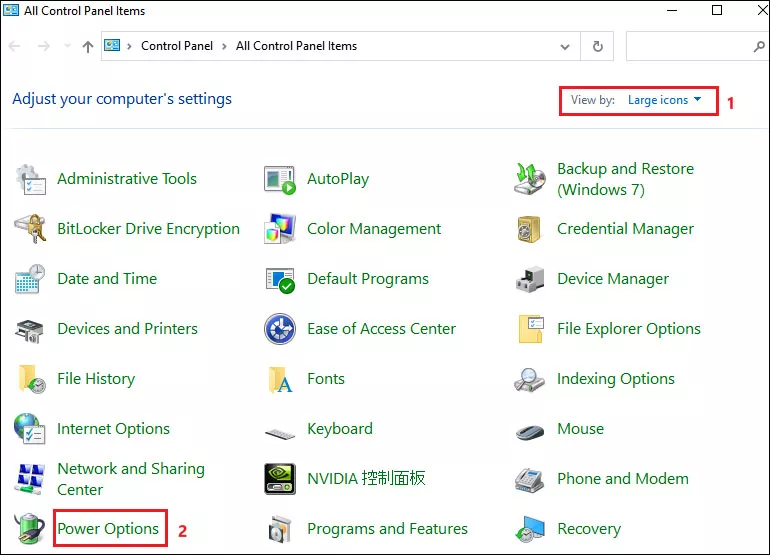Viewport: 770px width, 555px height.
Task: Open the Programs and Features link
Action: [x=387, y=528]
